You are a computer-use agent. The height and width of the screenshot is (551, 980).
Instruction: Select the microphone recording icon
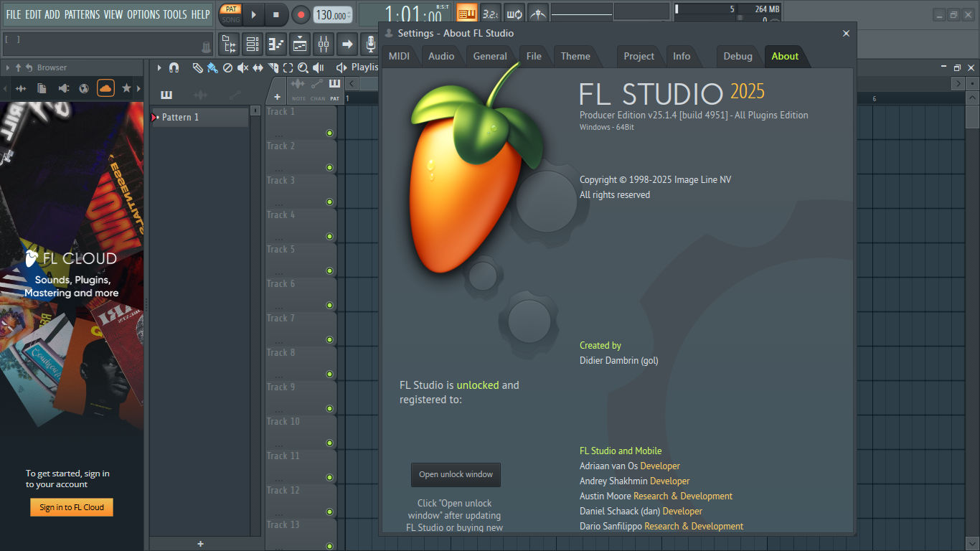pos(370,44)
